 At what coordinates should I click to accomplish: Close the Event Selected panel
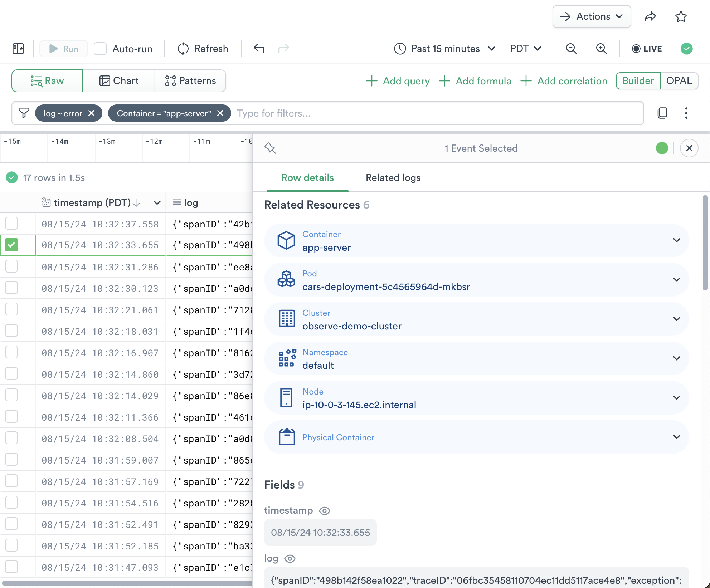click(x=689, y=148)
